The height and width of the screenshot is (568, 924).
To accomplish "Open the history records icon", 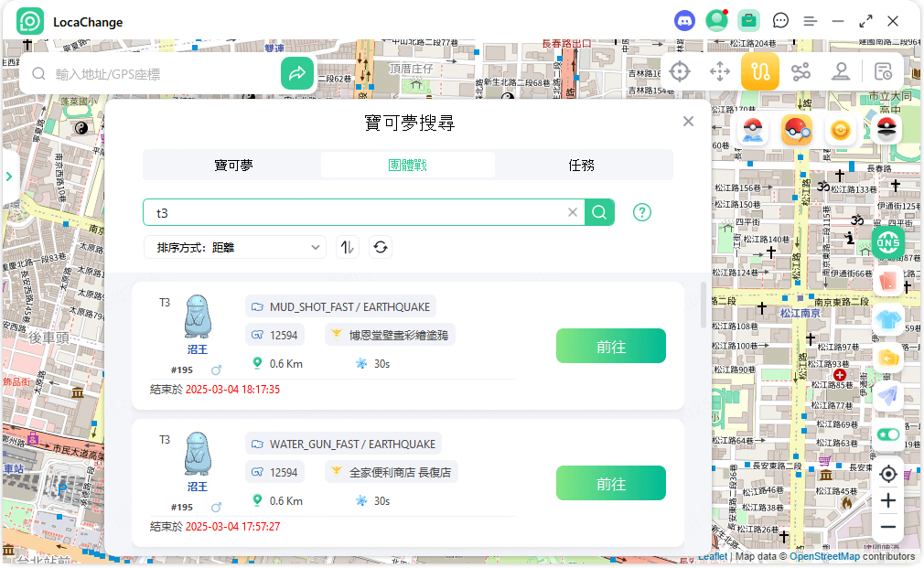I will [x=883, y=72].
